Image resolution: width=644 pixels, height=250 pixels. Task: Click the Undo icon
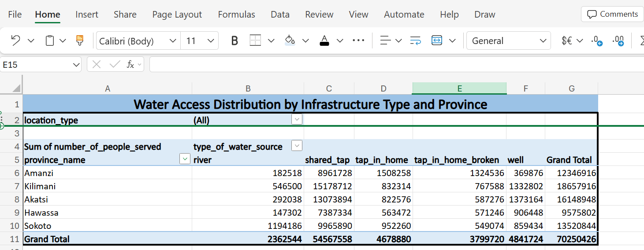(15, 41)
